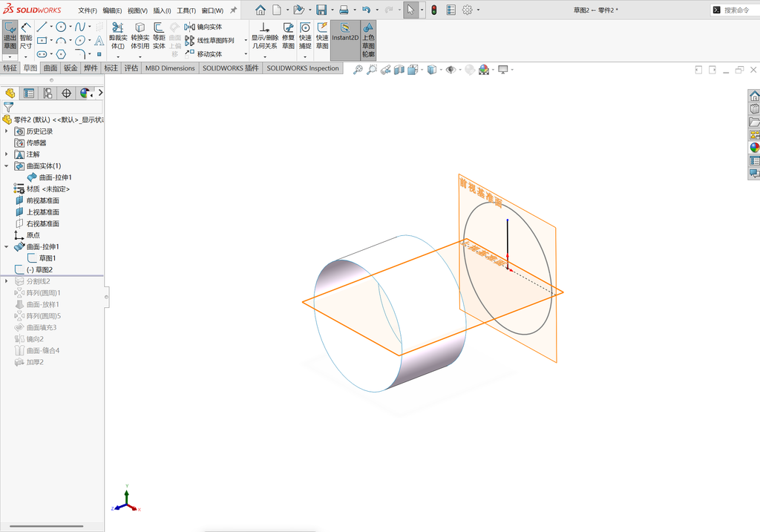The image size is (760, 532).
Task: Click Repair Sketch (修复草图) icon
Action: (289, 36)
